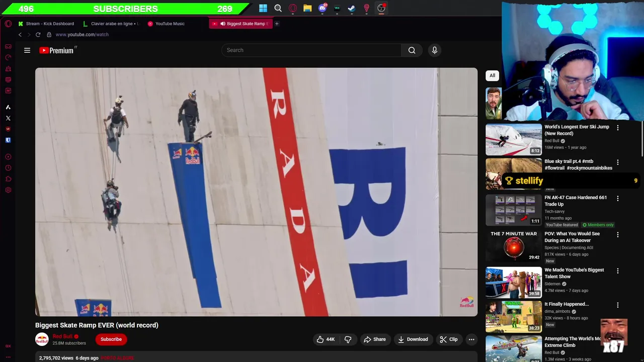Click the blue Bitwarden shield sidebar icon
This screenshot has height=362, width=644.
coord(8,140)
